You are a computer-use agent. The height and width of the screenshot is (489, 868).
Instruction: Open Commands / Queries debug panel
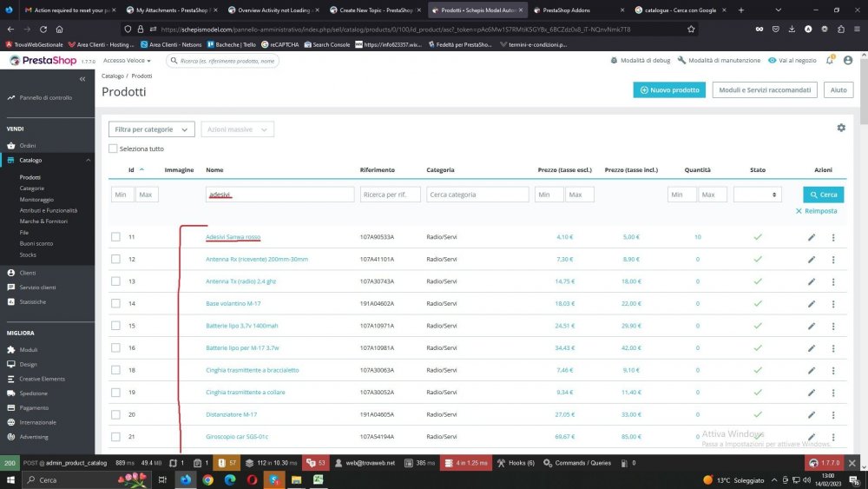click(x=577, y=463)
